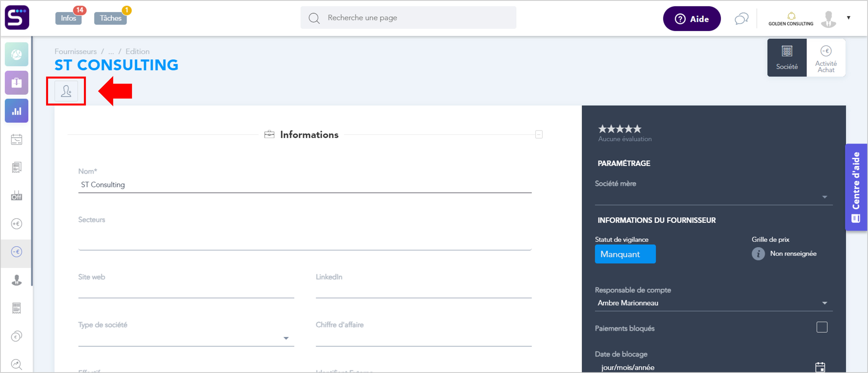Open the user account menu arrow
The image size is (868, 373).
tap(848, 18)
